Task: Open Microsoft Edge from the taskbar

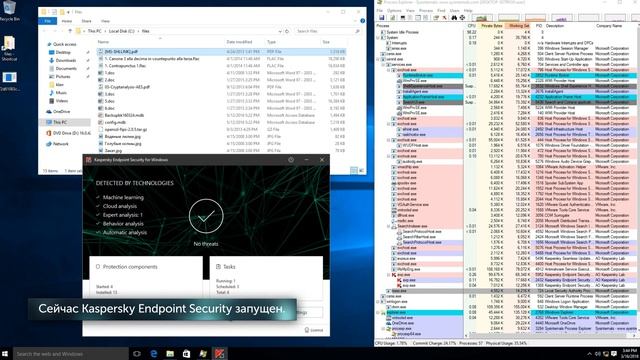Action: [153, 353]
